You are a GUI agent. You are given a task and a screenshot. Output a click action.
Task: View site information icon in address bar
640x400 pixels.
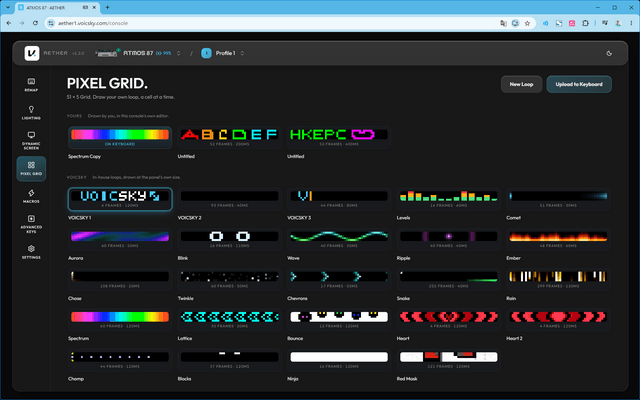coord(51,23)
